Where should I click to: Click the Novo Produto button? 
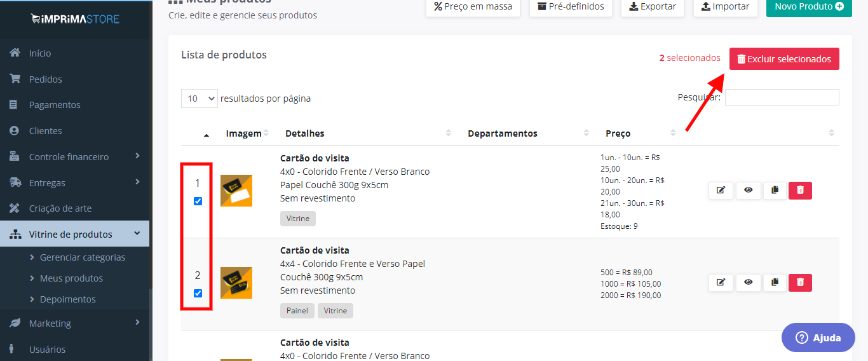(809, 6)
